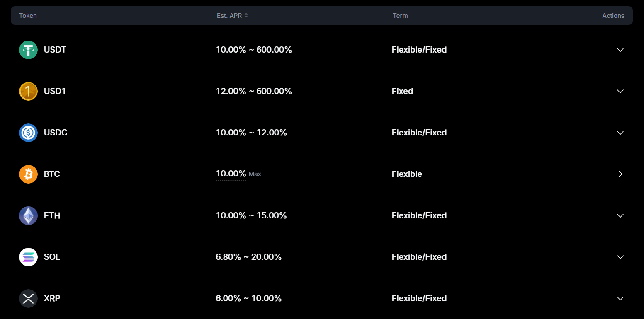
Task: Click the Est. APR column header
Action: click(229, 16)
